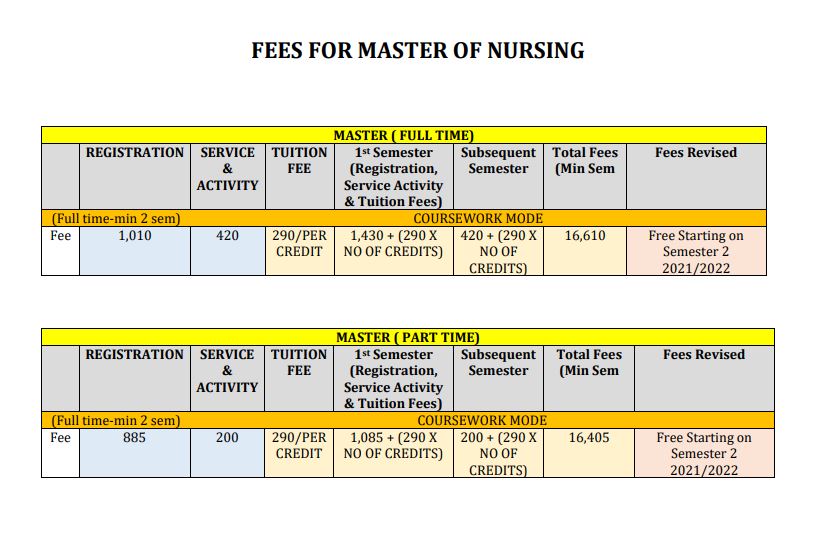Click the "REGISTRATION" header in the part-time table
Image resolution: width=817 pixels, height=540 pixels.
tap(134, 355)
